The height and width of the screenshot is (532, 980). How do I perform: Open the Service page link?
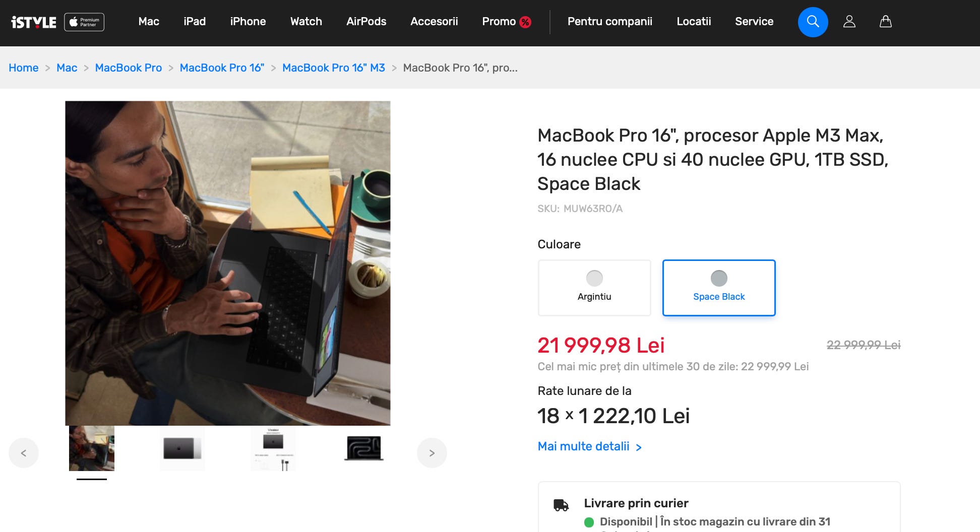[754, 22]
